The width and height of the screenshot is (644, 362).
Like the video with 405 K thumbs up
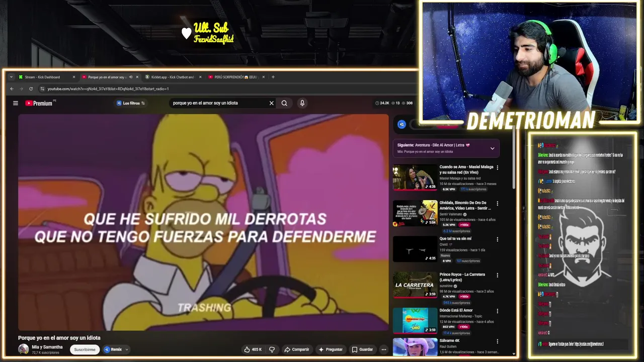click(253, 349)
